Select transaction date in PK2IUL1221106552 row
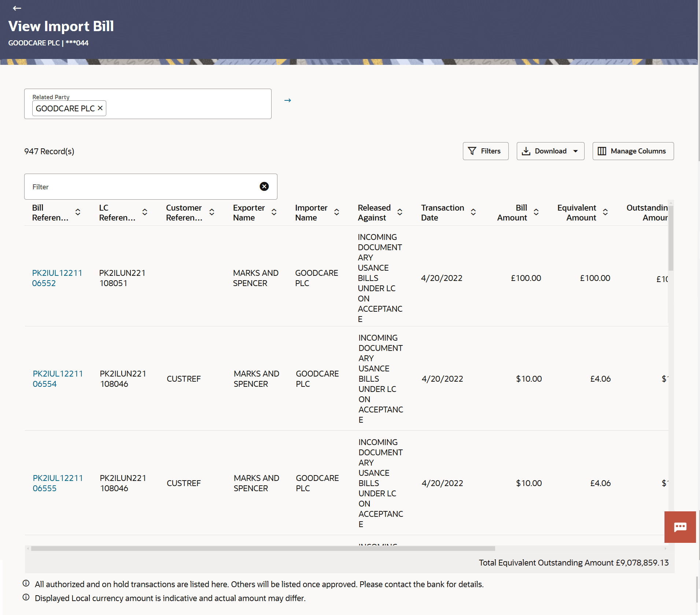 tap(442, 278)
